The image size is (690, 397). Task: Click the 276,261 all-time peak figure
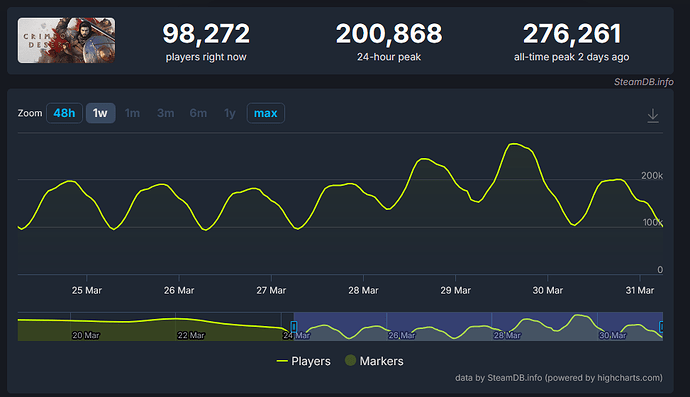(x=572, y=34)
